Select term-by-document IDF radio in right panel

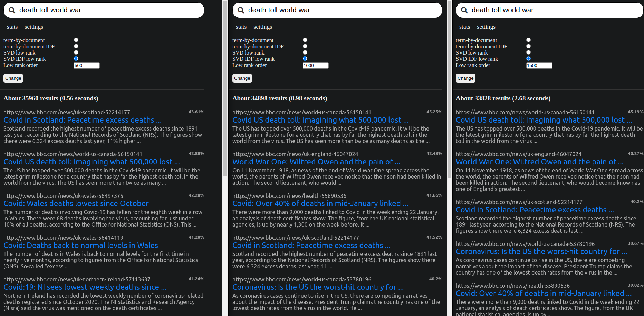[528, 46]
